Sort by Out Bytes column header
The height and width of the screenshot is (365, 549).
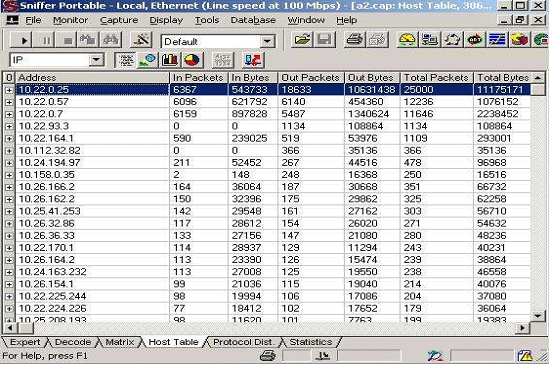pos(372,77)
